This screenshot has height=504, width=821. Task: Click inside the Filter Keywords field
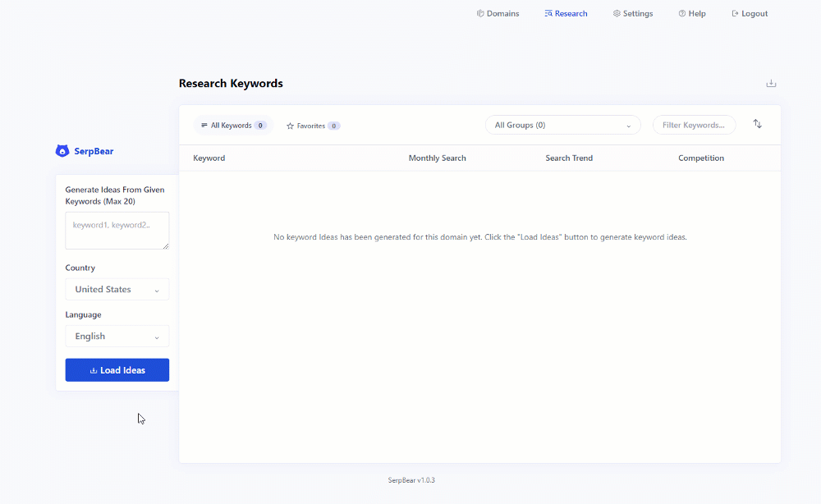click(694, 125)
